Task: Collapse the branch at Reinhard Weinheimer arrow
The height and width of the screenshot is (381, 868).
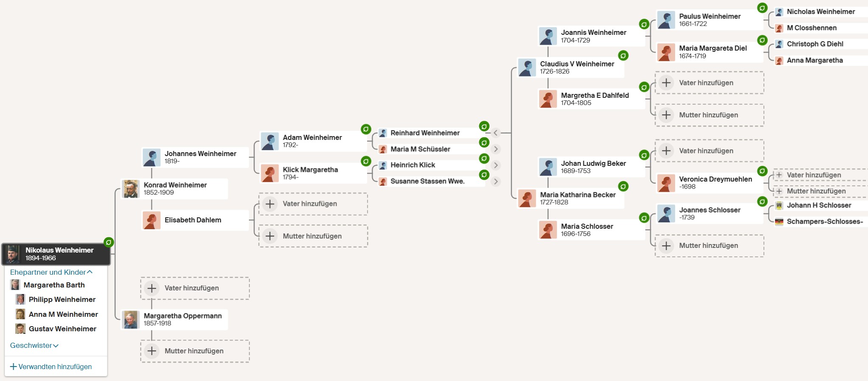Action: click(x=495, y=133)
